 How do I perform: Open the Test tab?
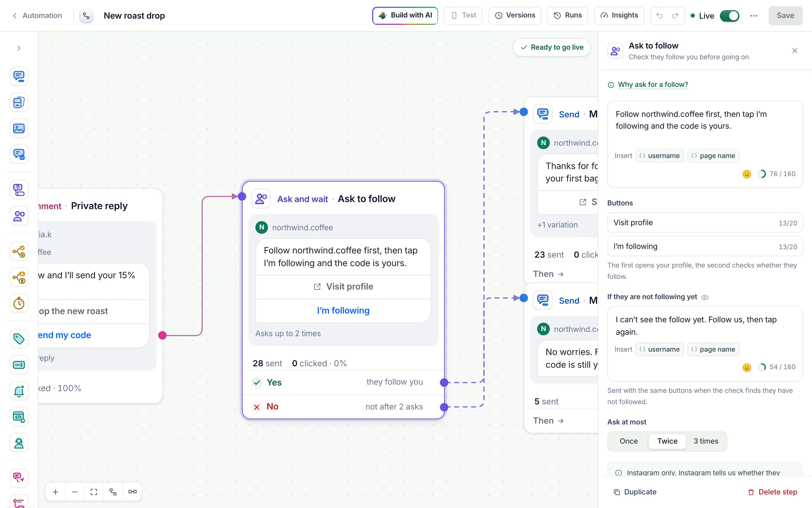point(463,16)
